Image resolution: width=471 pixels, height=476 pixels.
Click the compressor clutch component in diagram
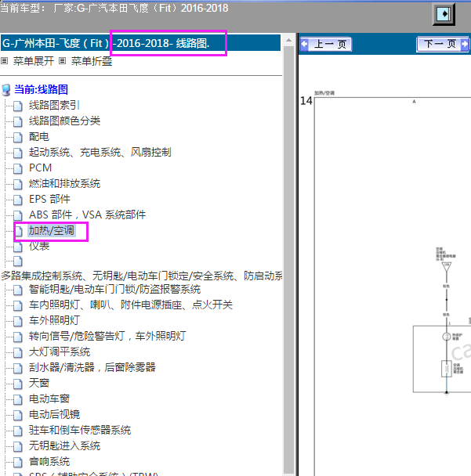click(x=446, y=369)
